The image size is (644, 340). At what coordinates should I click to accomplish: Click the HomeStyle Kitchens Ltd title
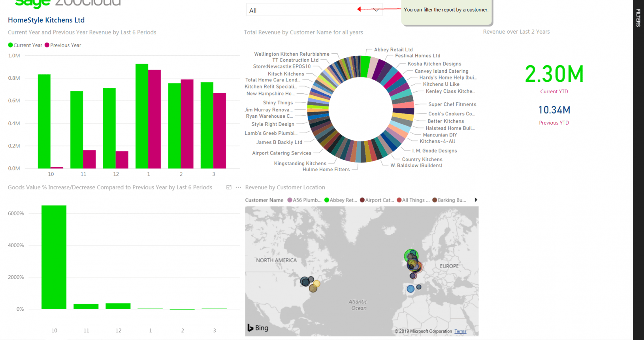[46, 20]
